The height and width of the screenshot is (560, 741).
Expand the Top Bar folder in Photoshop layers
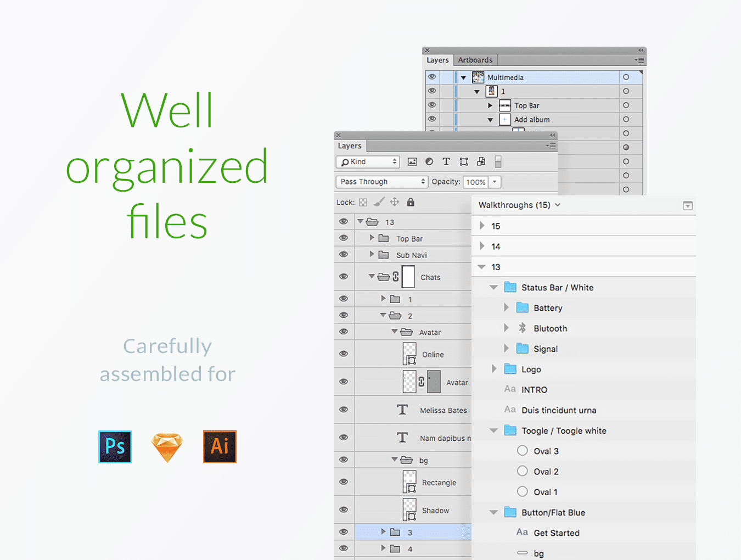[372, 238]
